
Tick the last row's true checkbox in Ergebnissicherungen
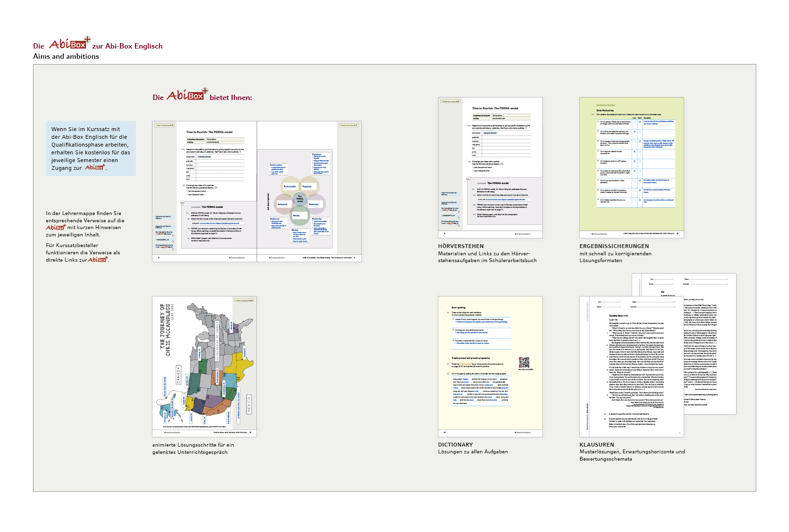coord(635,200)
